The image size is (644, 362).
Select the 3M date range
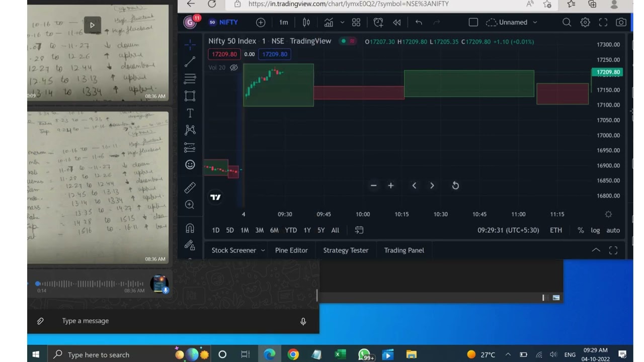coord(259,230)
